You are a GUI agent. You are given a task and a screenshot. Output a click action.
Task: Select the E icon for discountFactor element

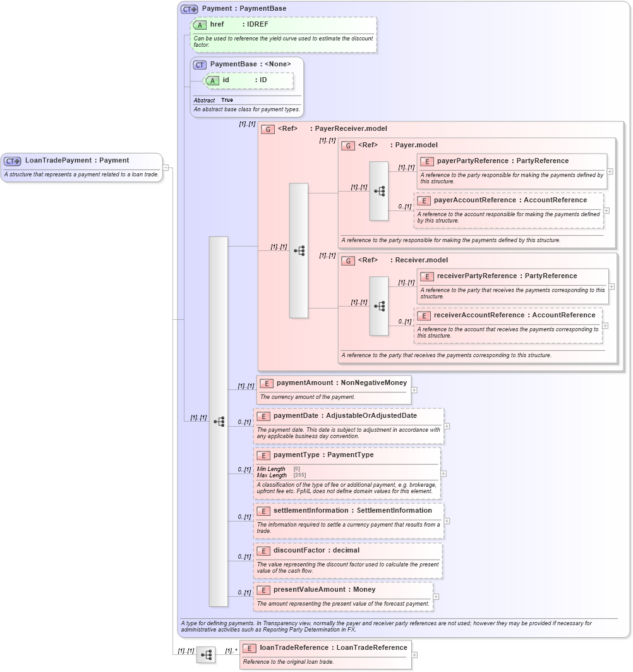263,551
